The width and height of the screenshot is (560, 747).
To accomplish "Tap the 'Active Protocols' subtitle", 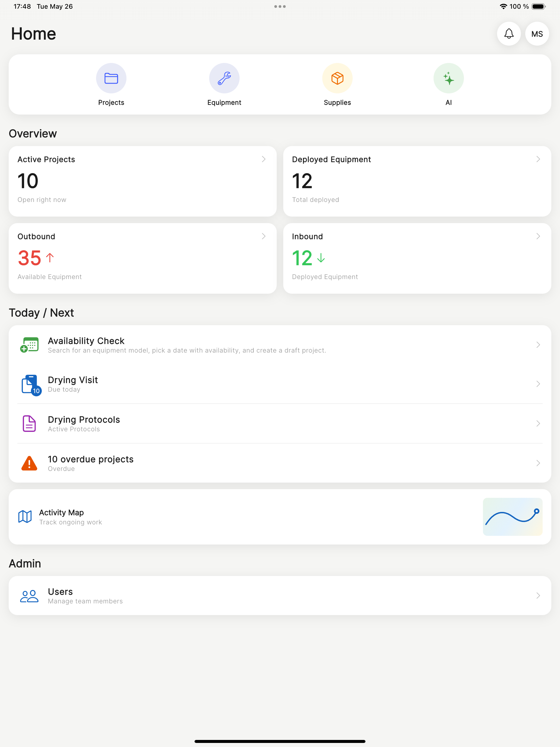I will pos(74,429).
